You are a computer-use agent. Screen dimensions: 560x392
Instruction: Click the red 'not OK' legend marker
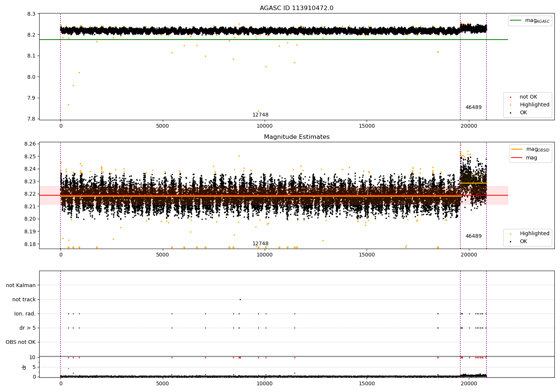510,97
